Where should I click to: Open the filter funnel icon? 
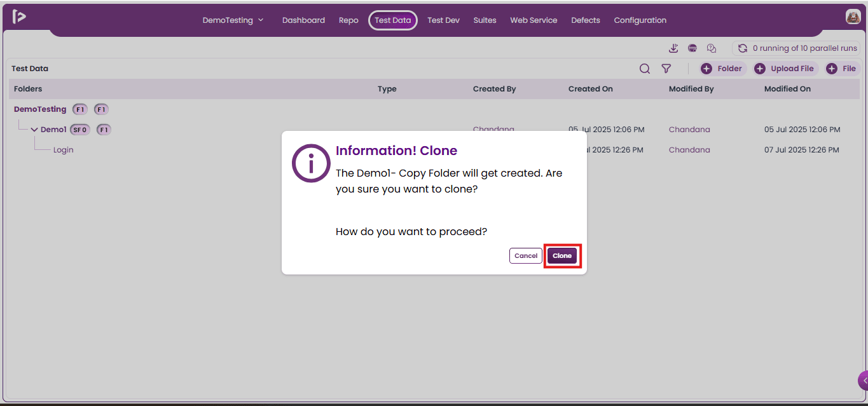pos(666,69)
